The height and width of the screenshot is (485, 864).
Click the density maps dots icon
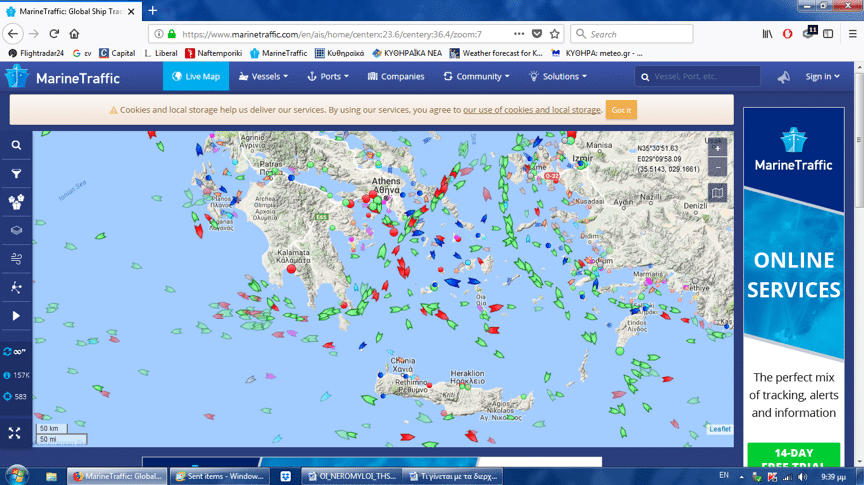point(16,288)
